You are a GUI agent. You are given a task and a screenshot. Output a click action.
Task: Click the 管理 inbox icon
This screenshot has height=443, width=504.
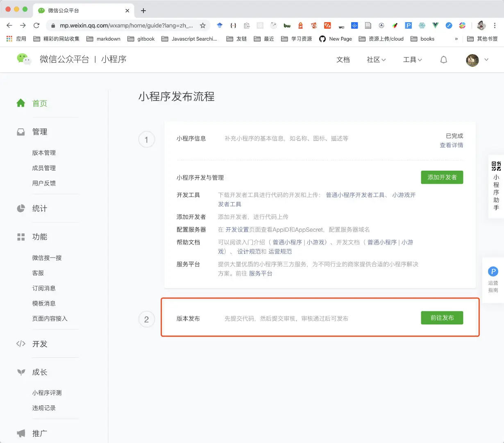(21, 132)
